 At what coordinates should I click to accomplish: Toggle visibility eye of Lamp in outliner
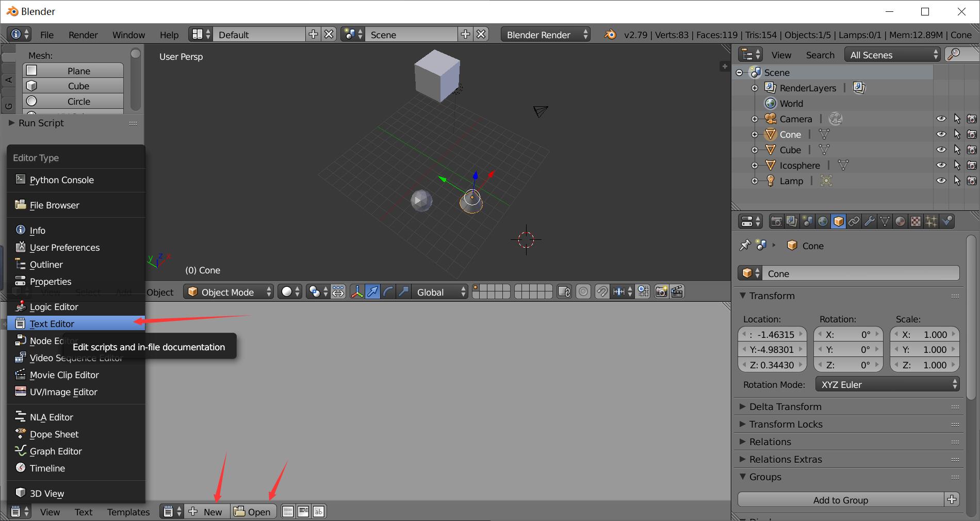coord(941,181)
